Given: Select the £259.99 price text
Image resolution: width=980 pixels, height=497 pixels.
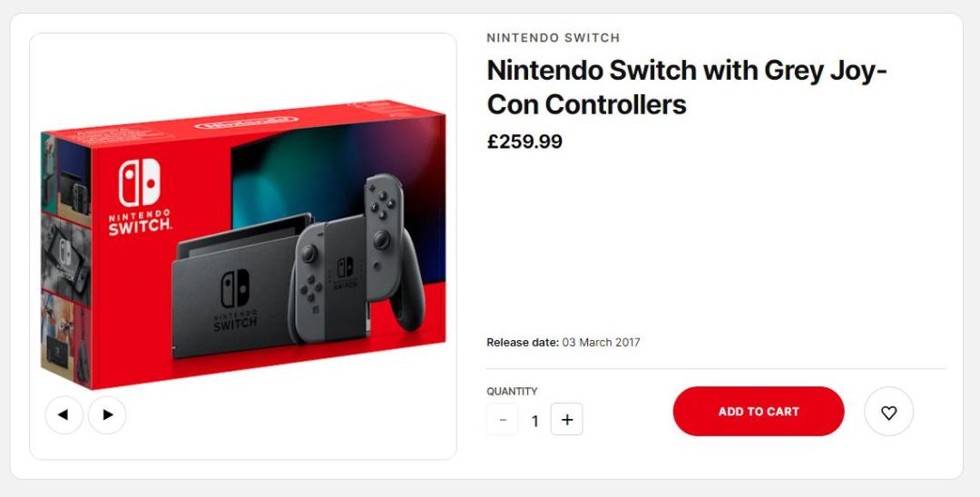Looking at the screenshot, I should (x=524, y=142).
